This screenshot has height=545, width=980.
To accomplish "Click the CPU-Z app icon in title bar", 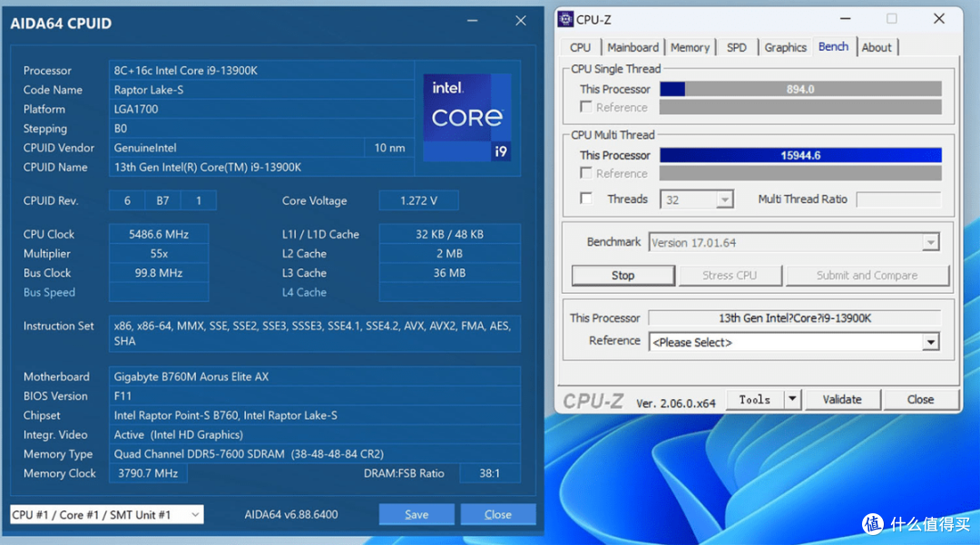I will (565, 19).
